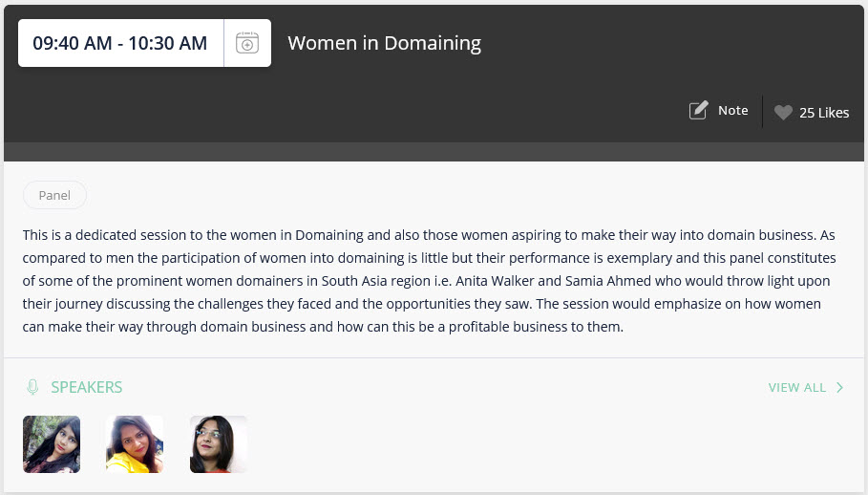The height and width of the screenshot is (495, 868).
Task: Click the microphone icon beside Speakers
Action: click(x=32, y=387)
